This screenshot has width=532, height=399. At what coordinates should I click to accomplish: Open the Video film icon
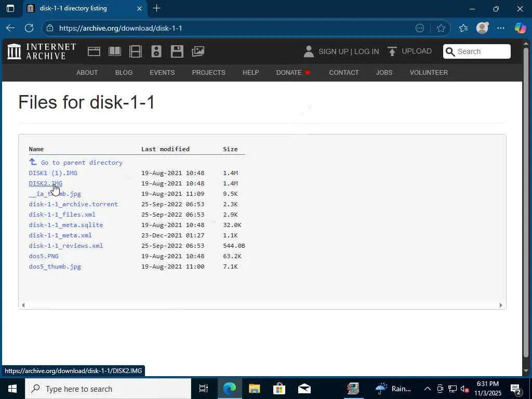click(136, 51)
